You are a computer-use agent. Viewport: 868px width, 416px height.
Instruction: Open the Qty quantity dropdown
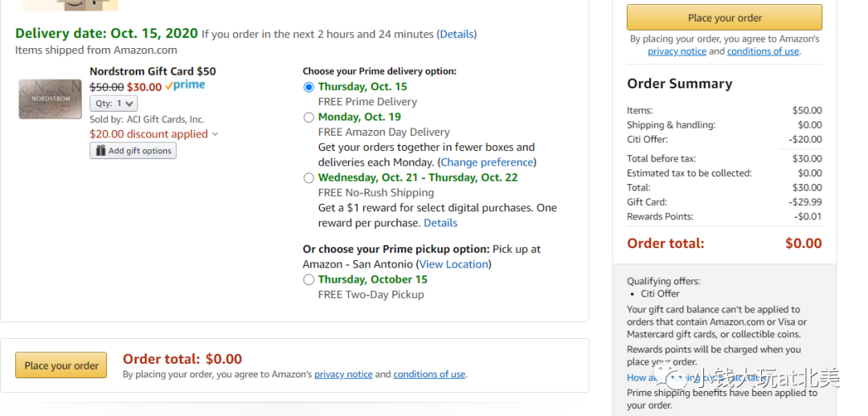pos(114,104)
